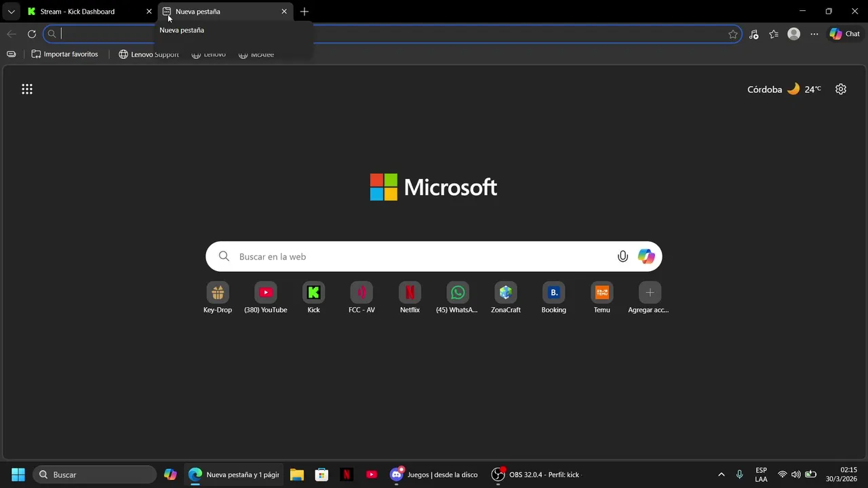Switch to Stream - Kick Dashboard tab

[90, 12]
